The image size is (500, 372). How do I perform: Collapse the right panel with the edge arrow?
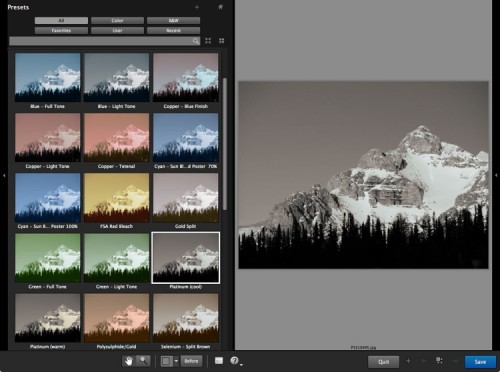pos(496,175)
